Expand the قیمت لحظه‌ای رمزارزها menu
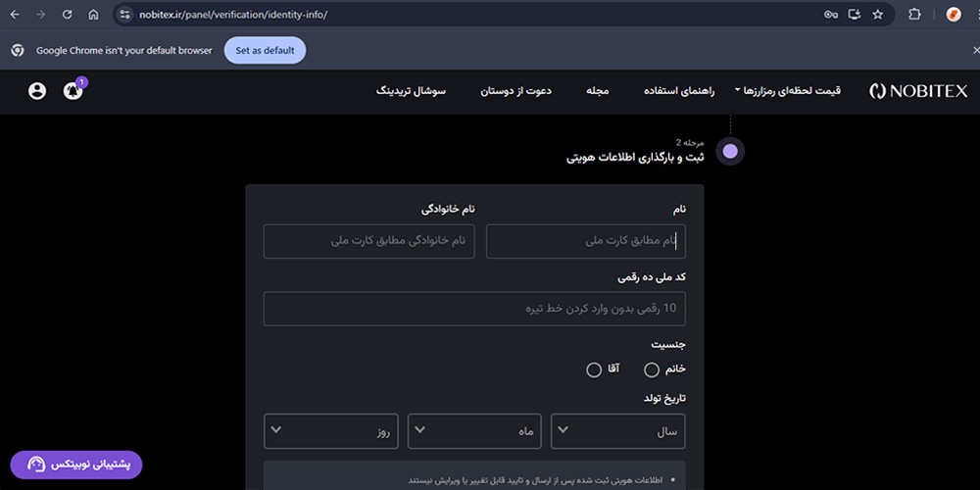The height and width of the screenshot is (490, 980). (x=788, y=90)
